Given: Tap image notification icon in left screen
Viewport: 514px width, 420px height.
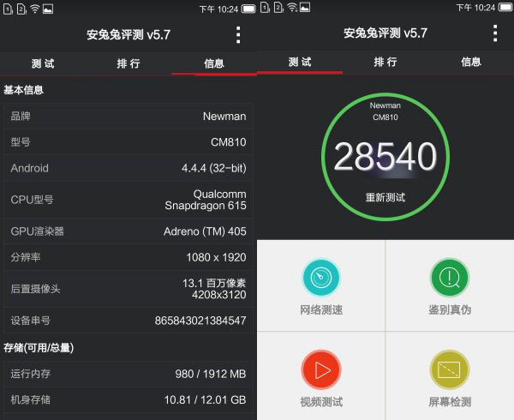Looking at the screenshot, I should pos(48,9).
